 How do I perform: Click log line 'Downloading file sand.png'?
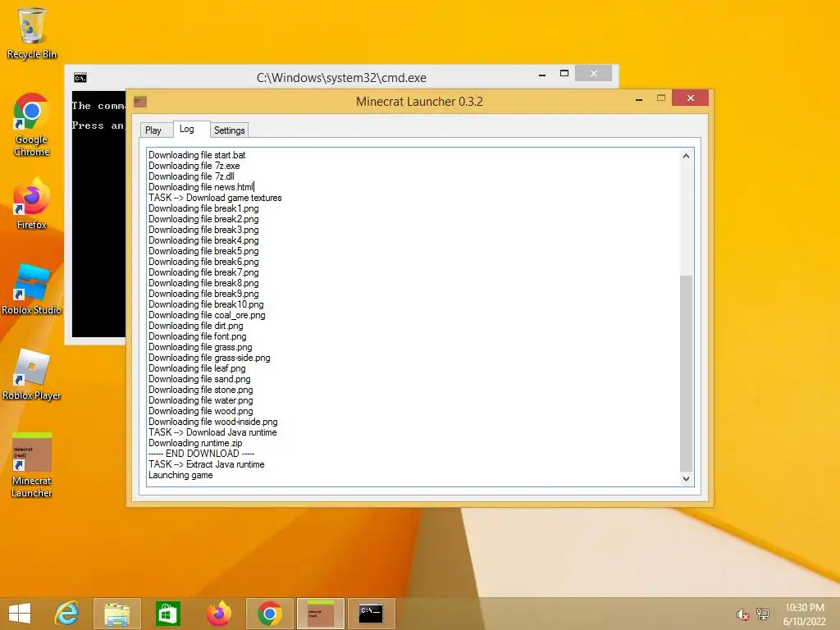coord(199,379)
